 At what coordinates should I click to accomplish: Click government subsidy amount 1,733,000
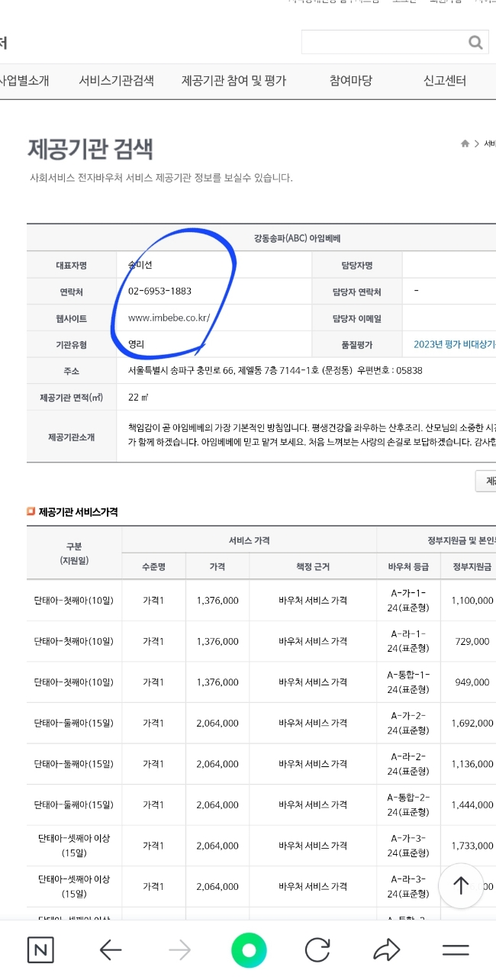[472, 846]
